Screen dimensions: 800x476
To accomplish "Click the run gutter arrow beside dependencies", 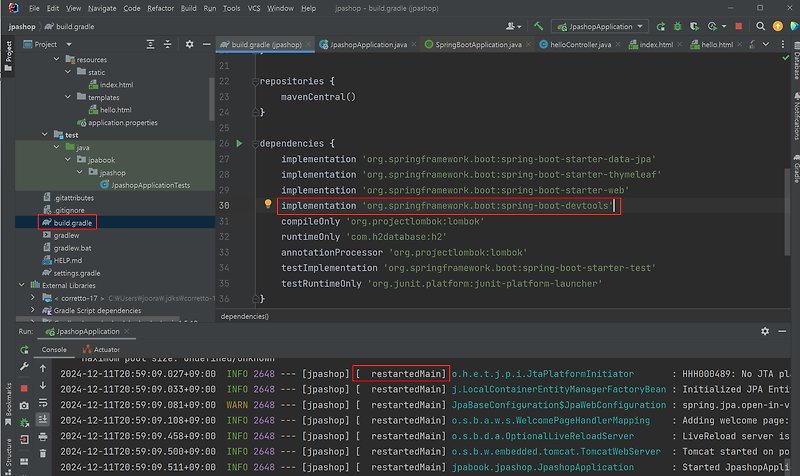I will (x=238, y=144).
